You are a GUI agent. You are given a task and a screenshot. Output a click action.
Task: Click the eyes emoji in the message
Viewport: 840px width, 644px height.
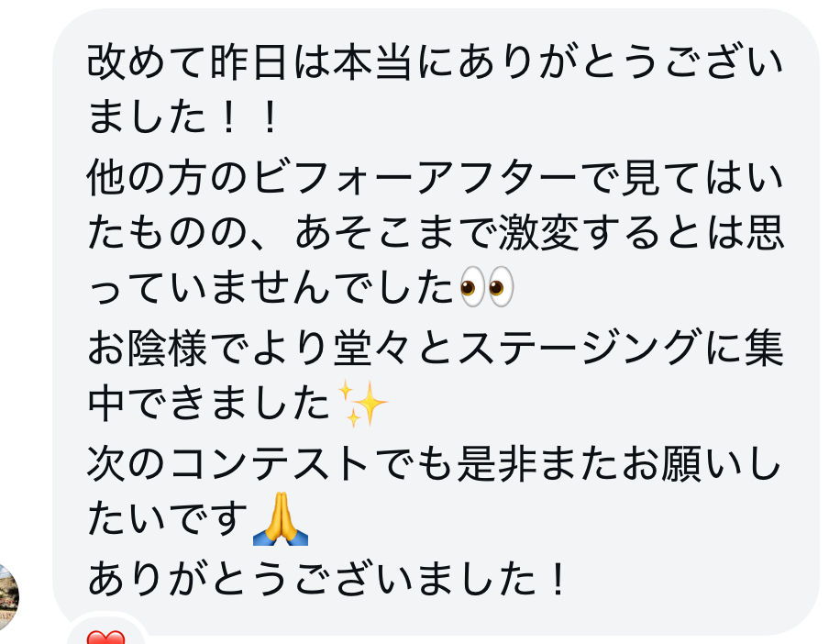coord(487,287)
